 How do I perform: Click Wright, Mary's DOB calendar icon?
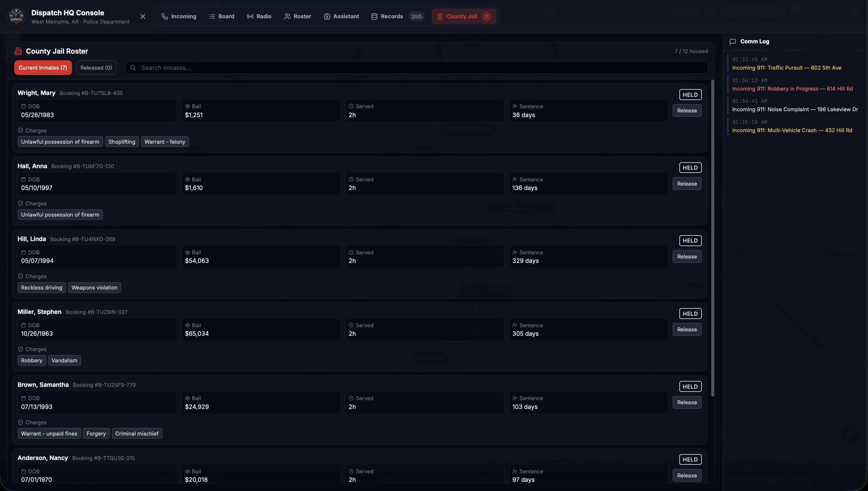pyautogui.click(x=23, y=106)
